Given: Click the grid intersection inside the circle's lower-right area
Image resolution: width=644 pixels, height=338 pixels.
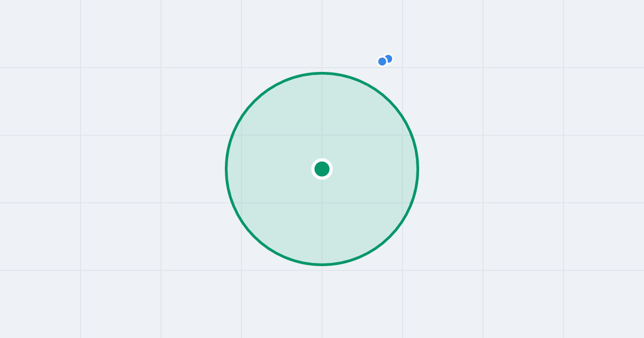Looking at the screenshot, I should [402, 203].
